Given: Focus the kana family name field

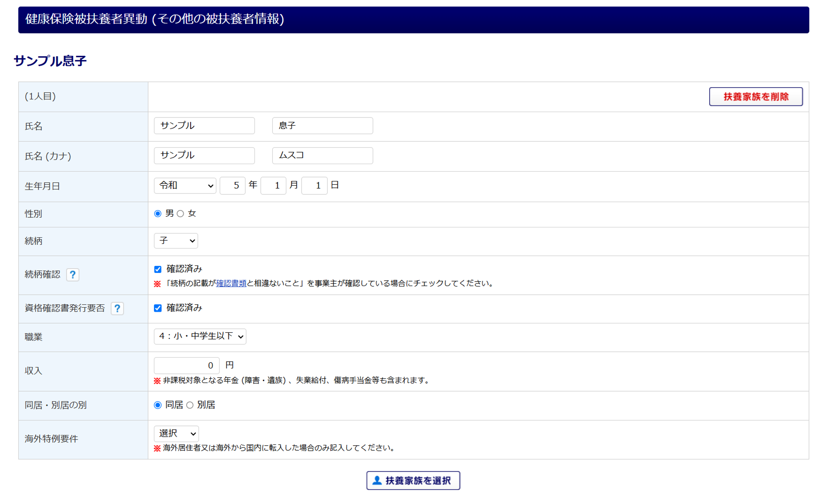Looking at the screenshot, I should pos(204,155).
